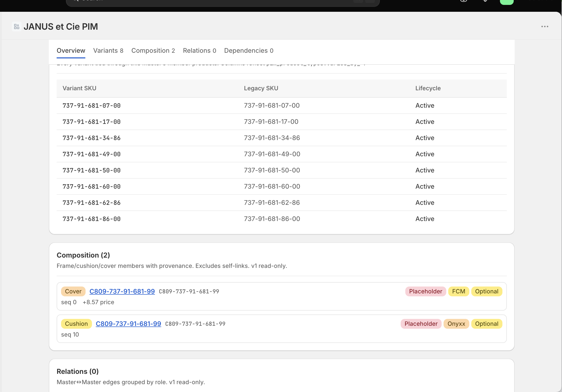This screenshot has height=392, width=562.
Task: Click the JANUS et Cie PIM title
Action: click(61, 26)
